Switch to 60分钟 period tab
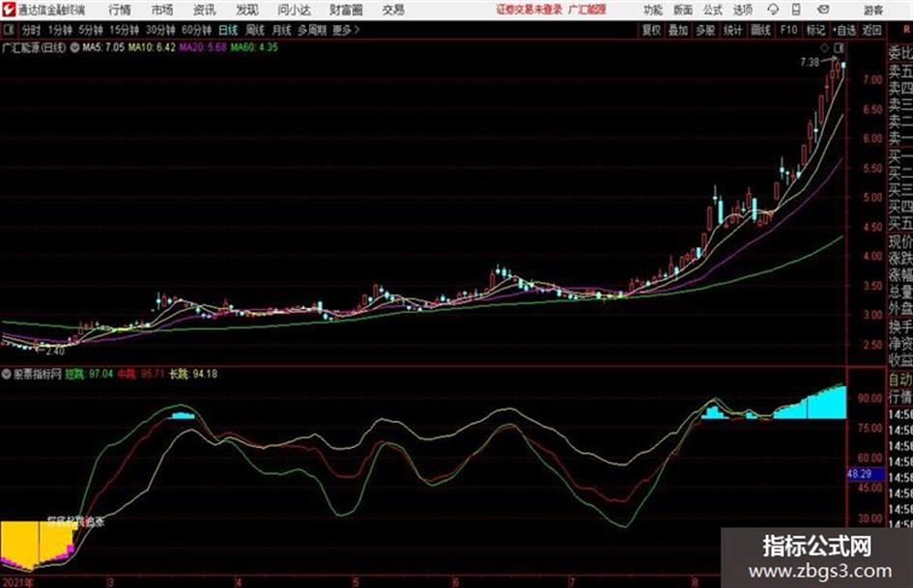The height and width of the screenshot is (588, 913). (196, 30)
